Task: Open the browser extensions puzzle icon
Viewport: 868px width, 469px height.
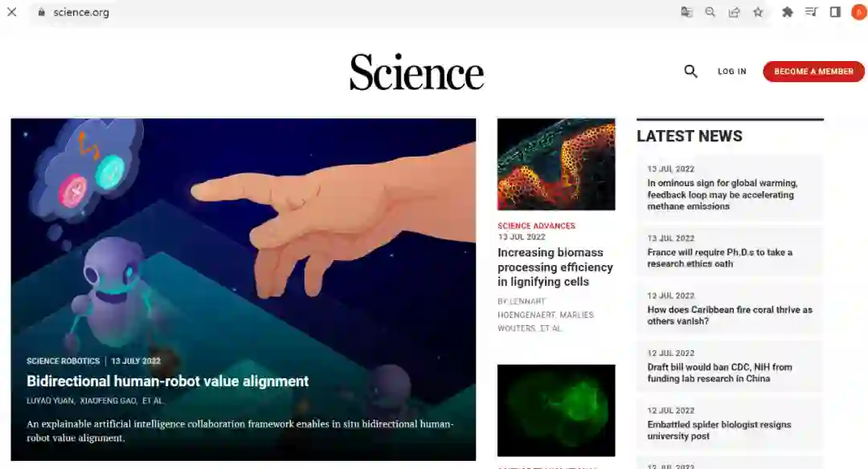Action: (788, 12)
